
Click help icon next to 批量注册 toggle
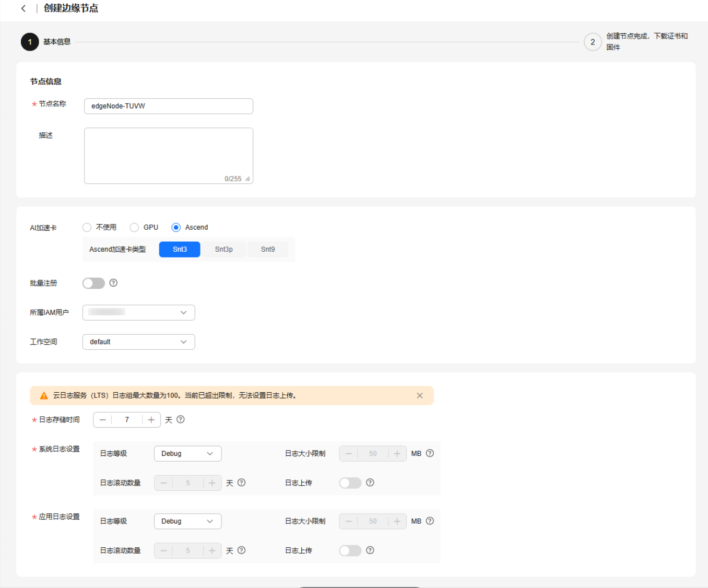(113, 283)
